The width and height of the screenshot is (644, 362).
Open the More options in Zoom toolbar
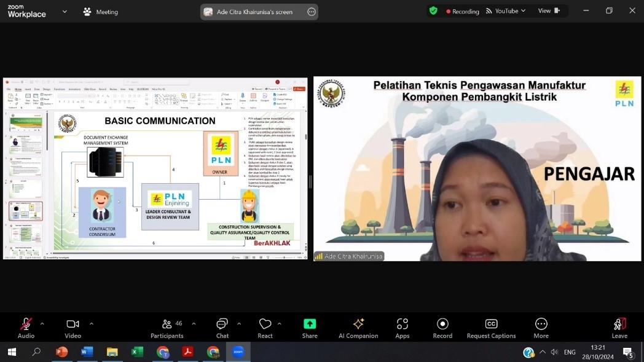pyautogui.click(x=541, y=329)
